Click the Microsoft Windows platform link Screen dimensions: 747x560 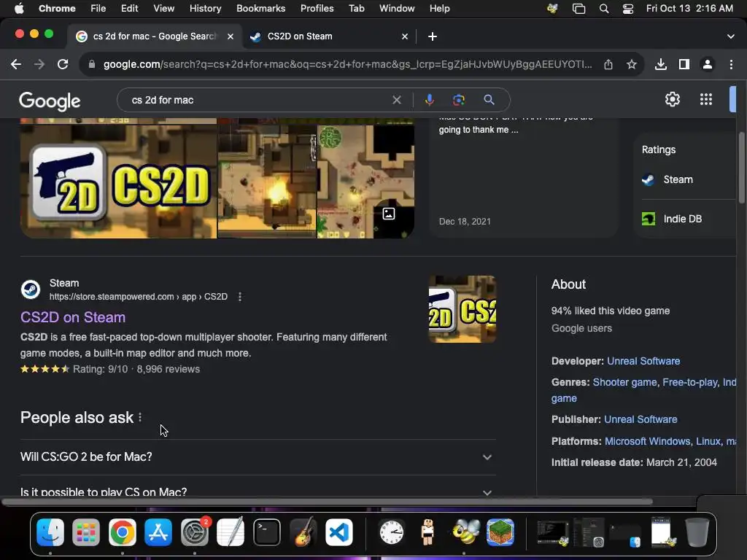647,441
